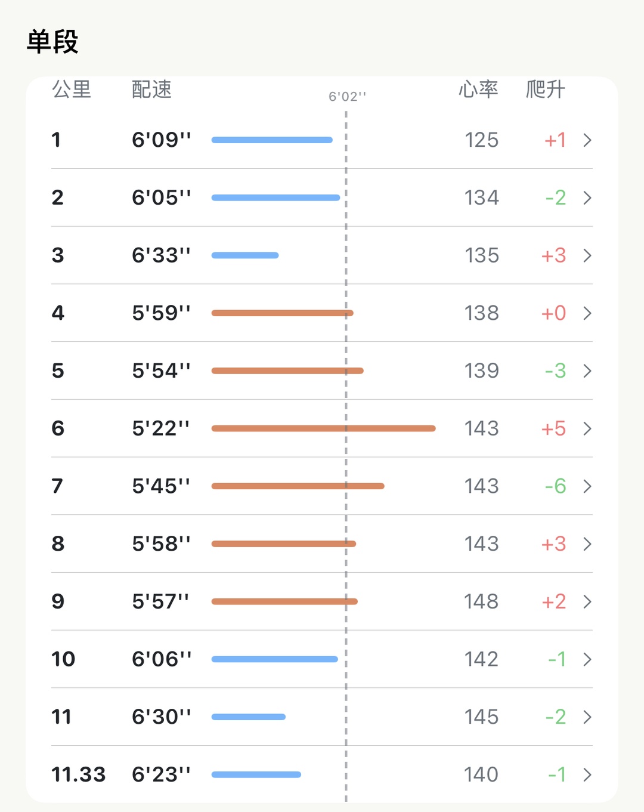Tap the kilometer 7 detail arrow
The width and height of the screenshot is (644, 812).
click(587, 486)
